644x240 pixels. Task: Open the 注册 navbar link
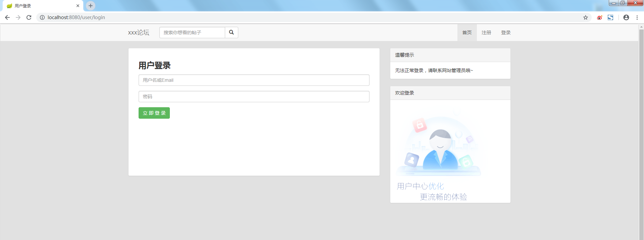pyautogui.click(x=486, y=33)
